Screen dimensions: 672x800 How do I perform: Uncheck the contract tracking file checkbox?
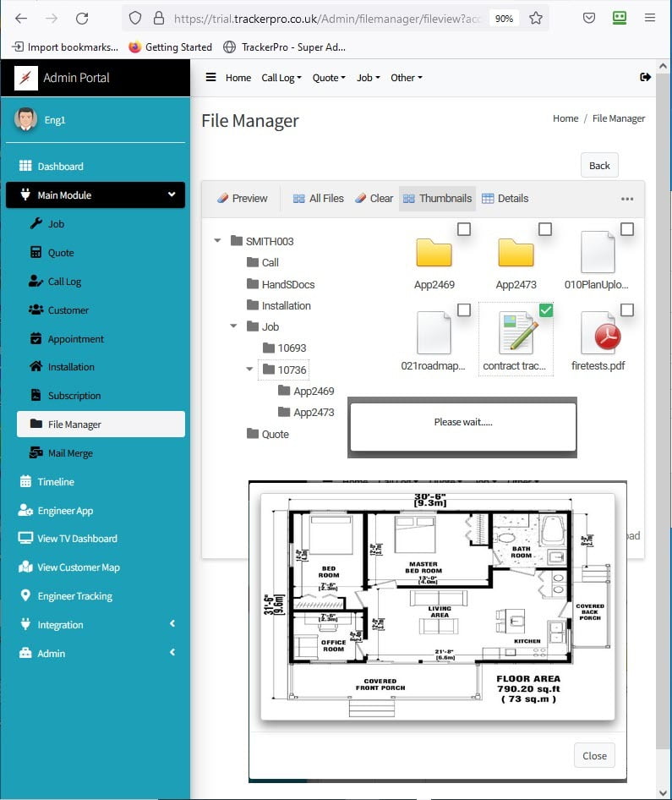click(x=545, y=310)
